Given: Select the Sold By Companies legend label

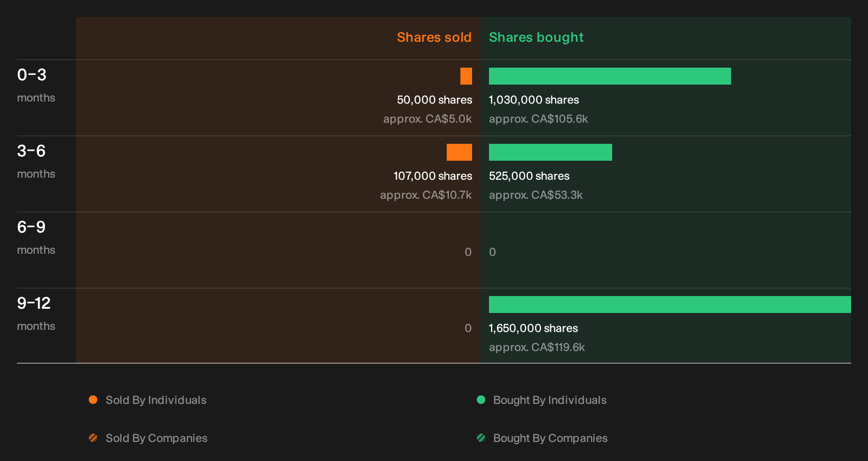Looking at the screenshot, I should (156, 438).
